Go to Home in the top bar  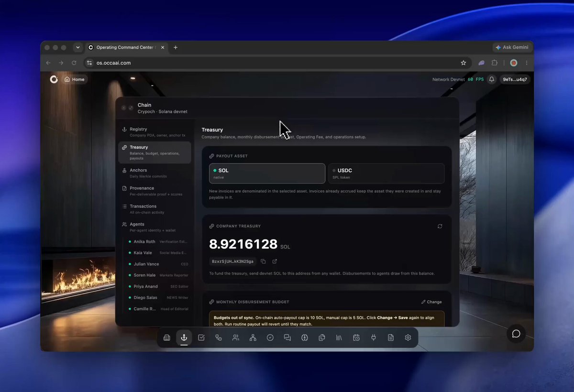coord(74,79)
